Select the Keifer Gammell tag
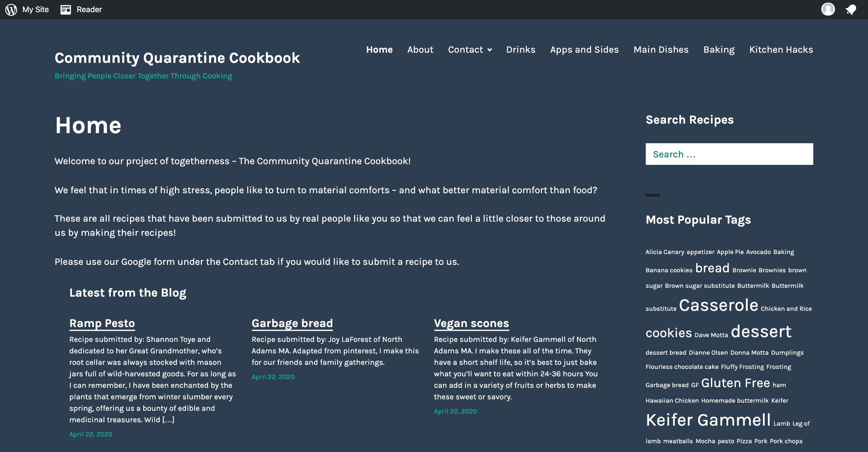868x452 pixels. tap(708, 420)
